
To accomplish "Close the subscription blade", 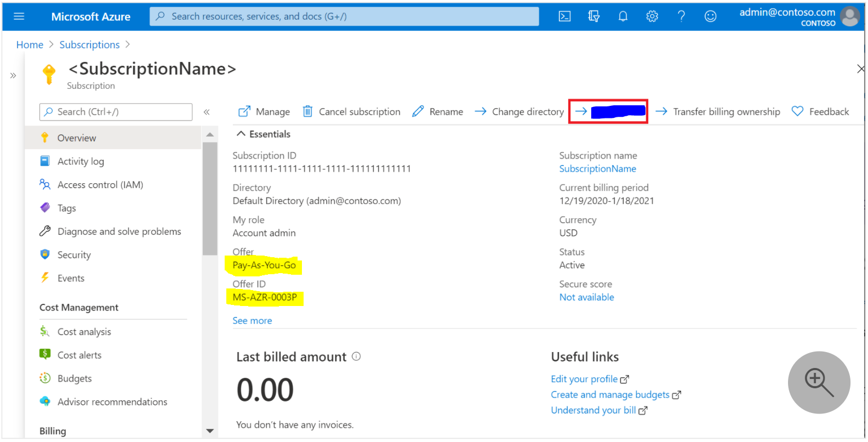I will pos(860,69).
